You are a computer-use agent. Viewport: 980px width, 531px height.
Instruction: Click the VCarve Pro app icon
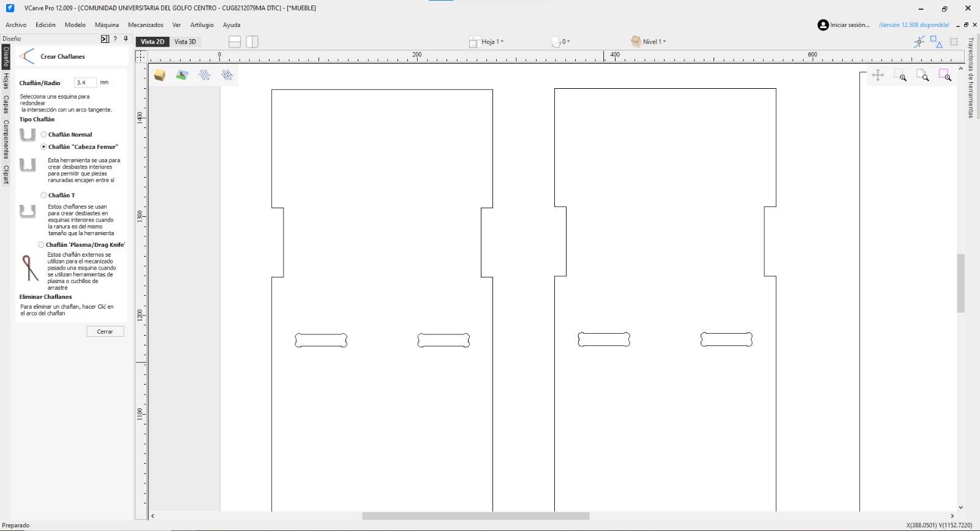tap(10, 8)
